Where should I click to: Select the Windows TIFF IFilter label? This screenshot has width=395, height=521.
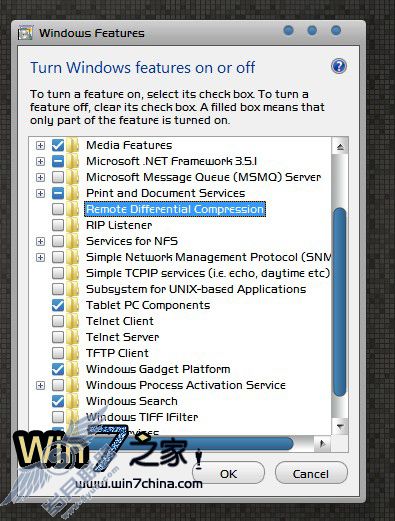click(142, 417)
